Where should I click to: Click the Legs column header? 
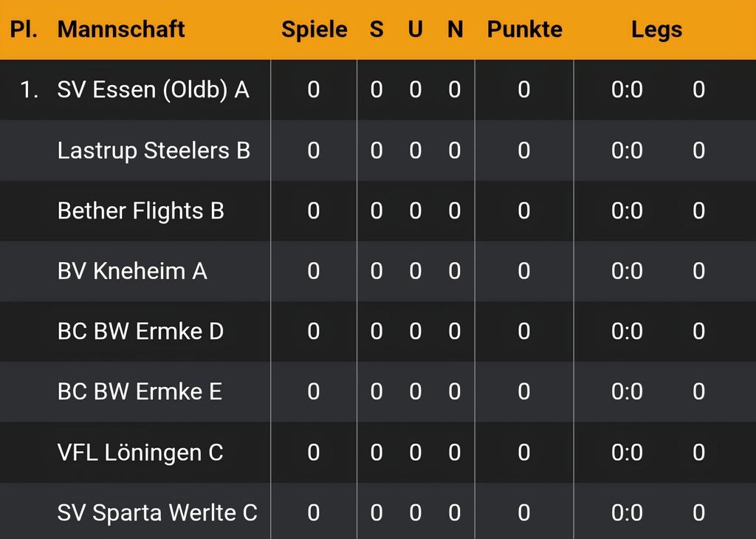pos(656,30)
